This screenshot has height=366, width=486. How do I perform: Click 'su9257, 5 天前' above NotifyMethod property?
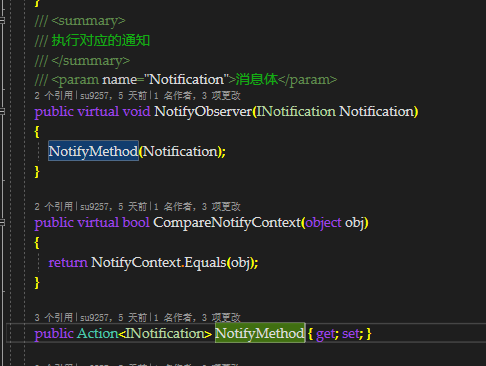click(113, 317)
